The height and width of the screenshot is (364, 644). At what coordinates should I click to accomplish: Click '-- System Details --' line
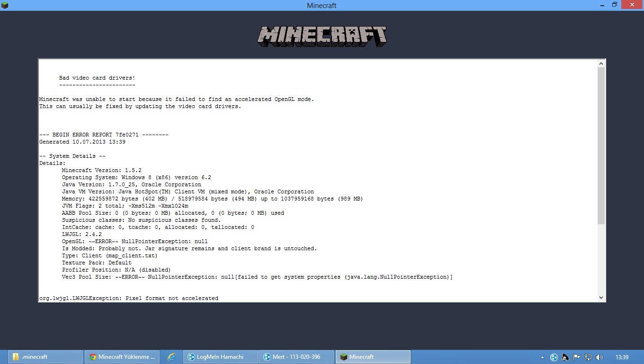pyautogui.click(x=72, y=156)
